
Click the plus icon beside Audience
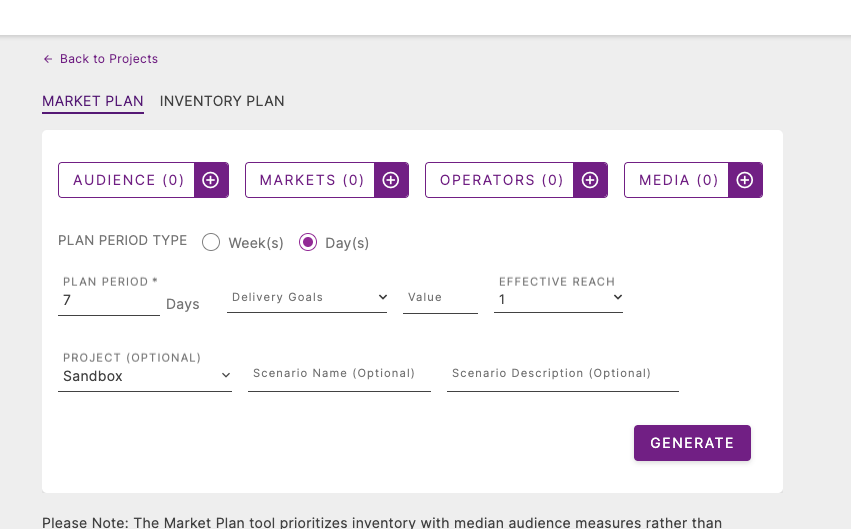pyautogui.click(x=211, y=180)
